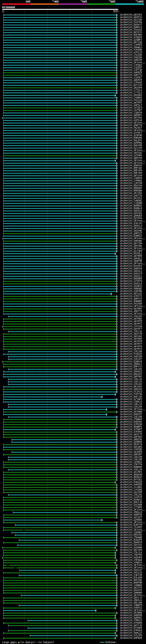
Task: Open UniRef100_C8CLR1 entry
Action: [x=131, y=495]
